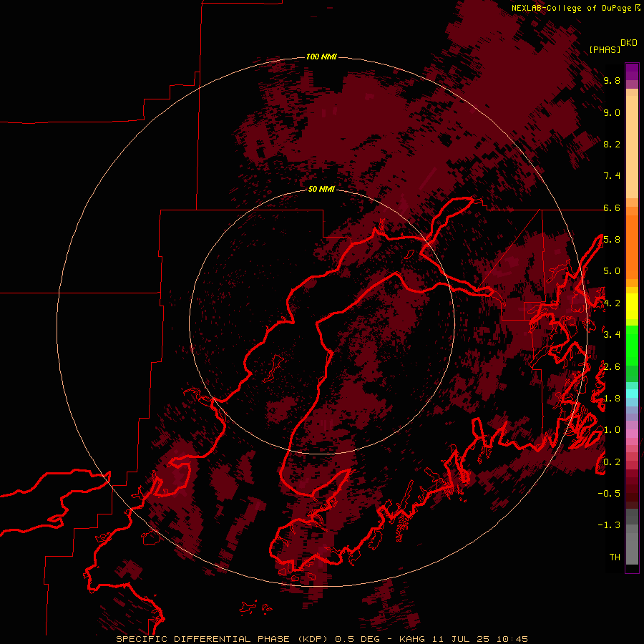Screen dimensions: 644x644
Task: Pick the purple band atop the color scale
Action: pyautogui.click(x=632, y=72)
